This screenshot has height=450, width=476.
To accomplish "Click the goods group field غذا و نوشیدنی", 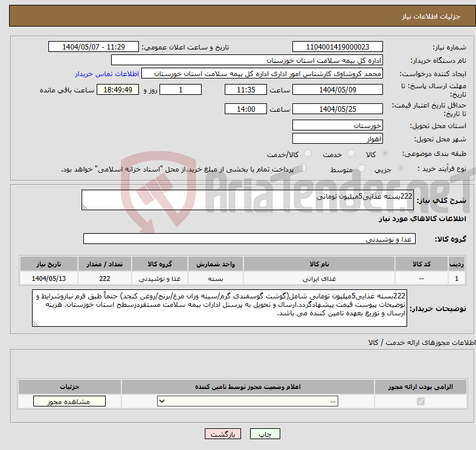I will [x=249, y=239].
